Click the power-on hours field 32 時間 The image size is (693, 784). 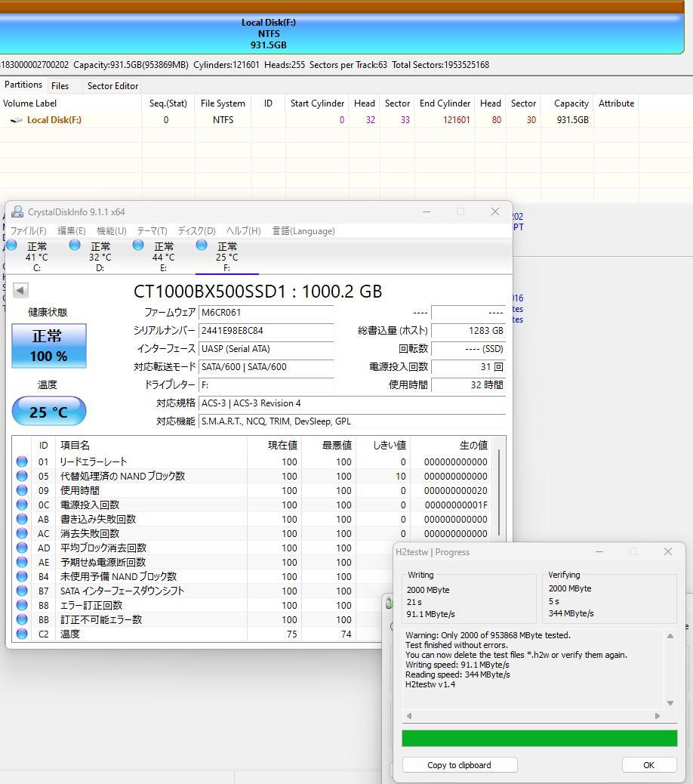(468, 384)
